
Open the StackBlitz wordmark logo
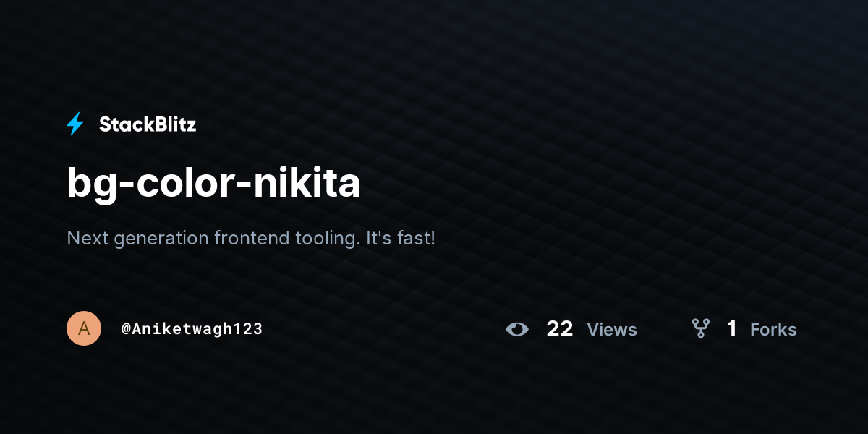(x=148, y=124)
